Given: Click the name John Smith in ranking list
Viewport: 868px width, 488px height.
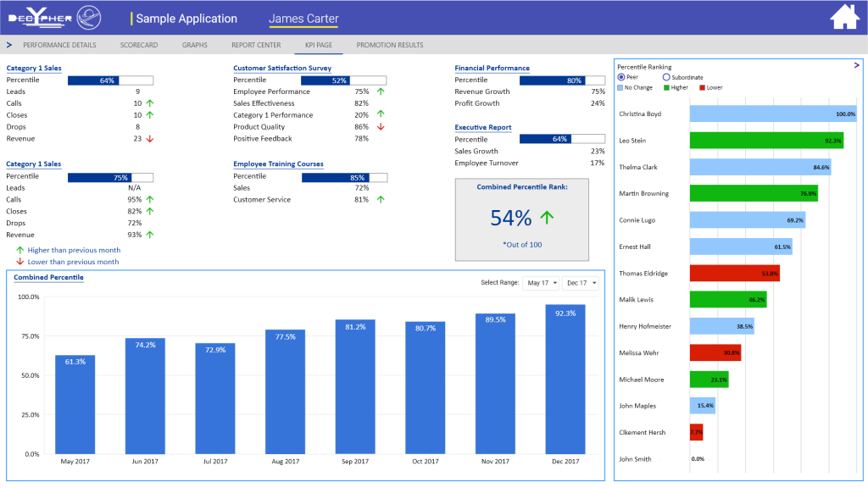Looking at the screenshot, I should click(635, 458).
